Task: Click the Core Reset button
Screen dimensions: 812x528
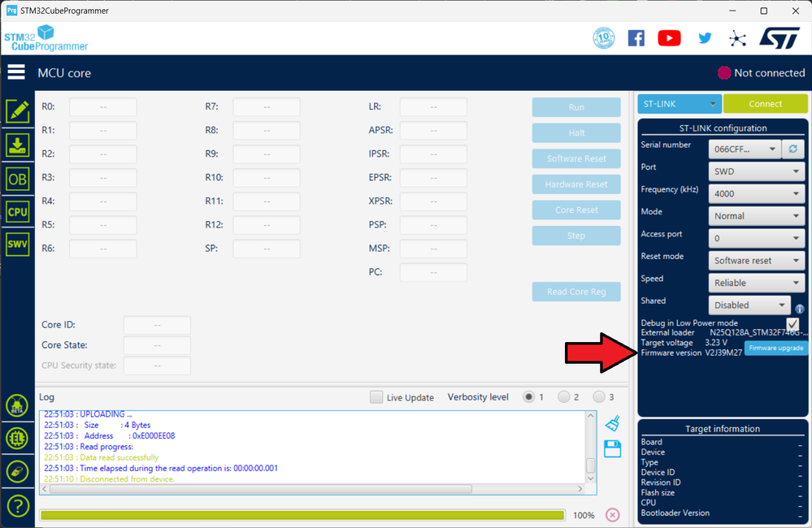Action: (x=576, y=210)
